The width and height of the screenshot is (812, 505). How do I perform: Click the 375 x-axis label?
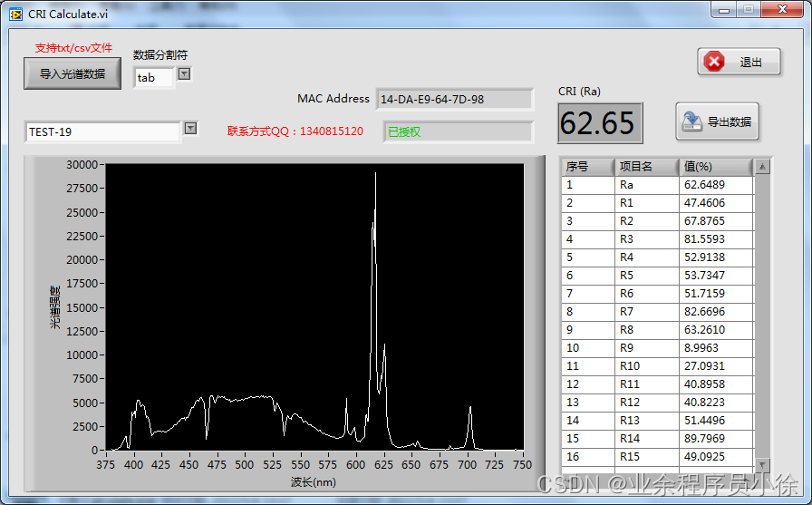pyautogui.click(x=106, y=465)
